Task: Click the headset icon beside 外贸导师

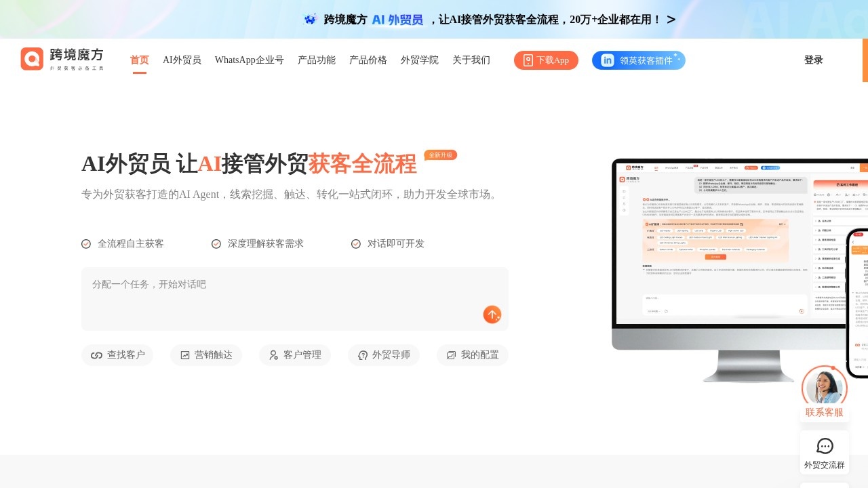Action: tap(363, 355)
